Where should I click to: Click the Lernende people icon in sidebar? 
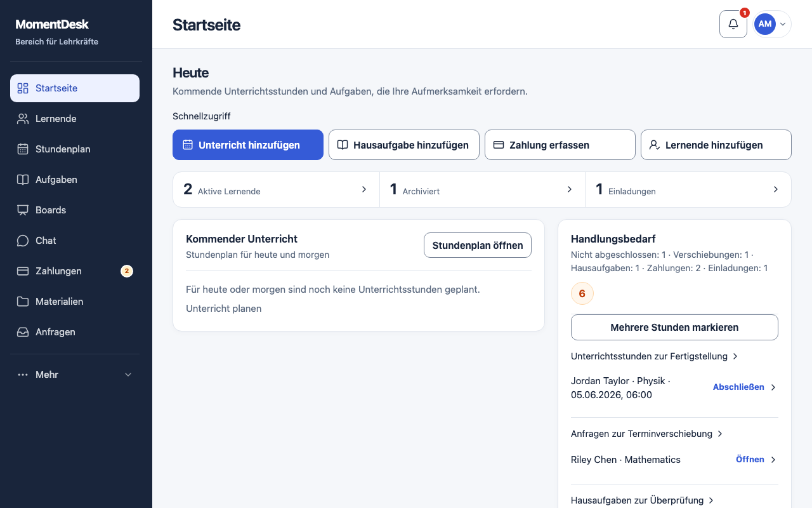[x=23, y=119]
